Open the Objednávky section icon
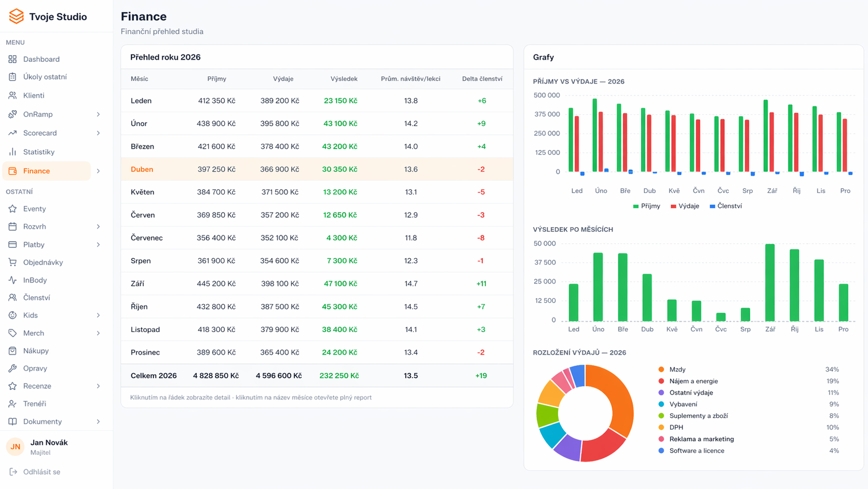 click(12, 262)
